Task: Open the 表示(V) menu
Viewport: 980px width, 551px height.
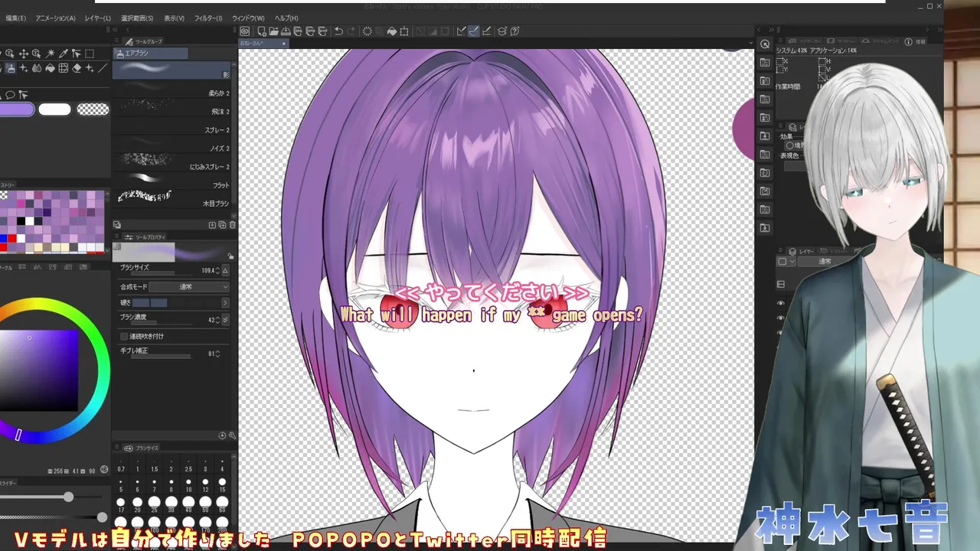Action: click(174, 18)
